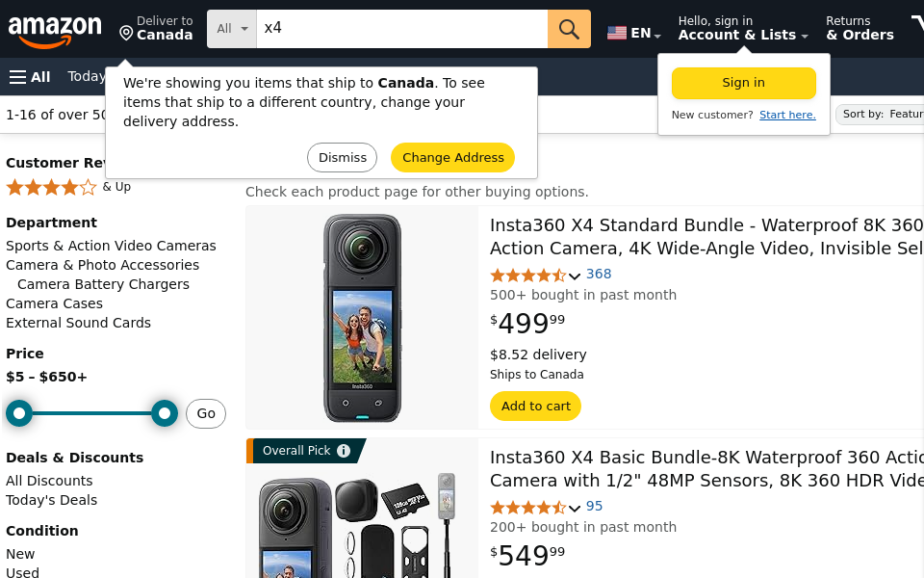Open the Sort by Featured dropdown
The width and height of the screenshot is (924, 578).
click(881, 114)
